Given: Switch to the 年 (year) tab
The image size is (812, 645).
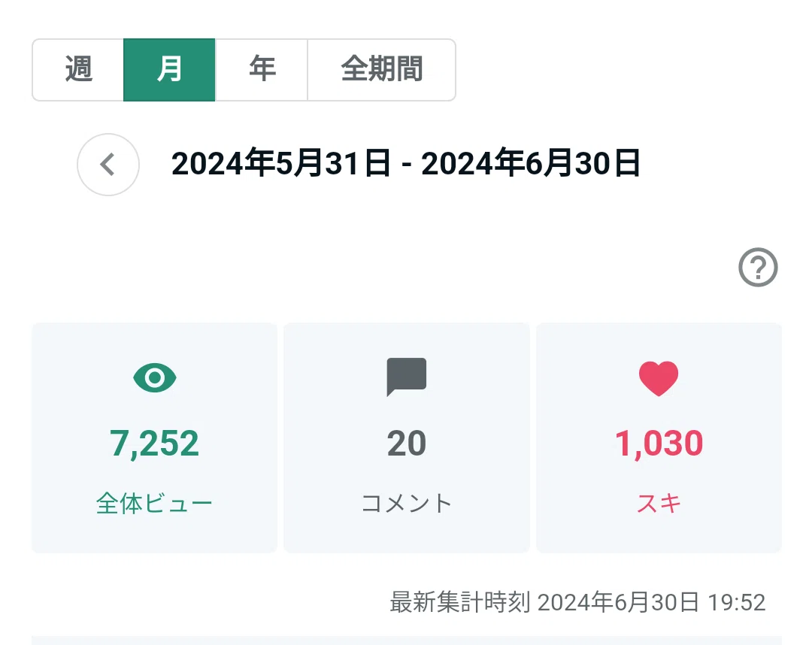Looking at the screenshot, I should click(262, 70).
